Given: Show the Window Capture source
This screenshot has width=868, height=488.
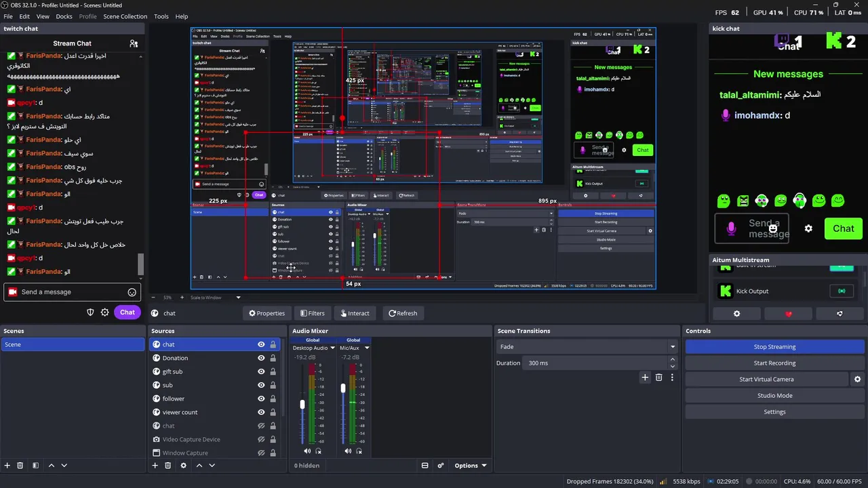Looking at the screenshot, I should point(261,453).
